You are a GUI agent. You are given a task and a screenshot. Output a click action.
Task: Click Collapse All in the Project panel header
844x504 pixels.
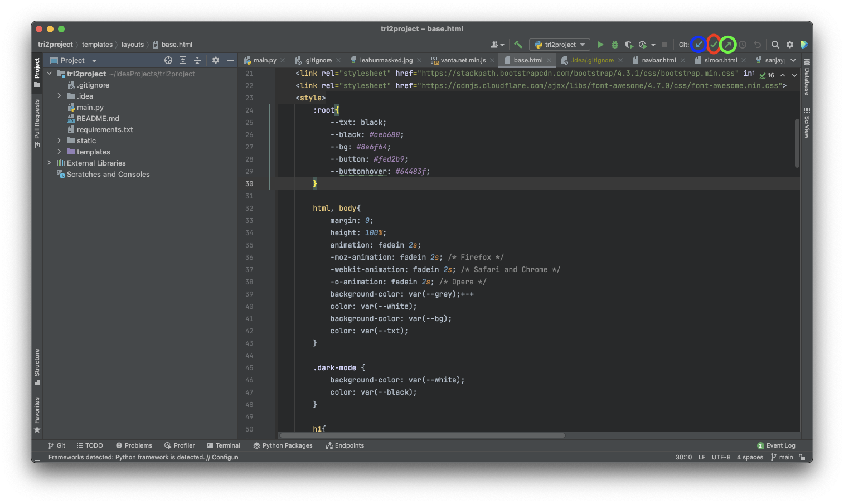(197, 60)
